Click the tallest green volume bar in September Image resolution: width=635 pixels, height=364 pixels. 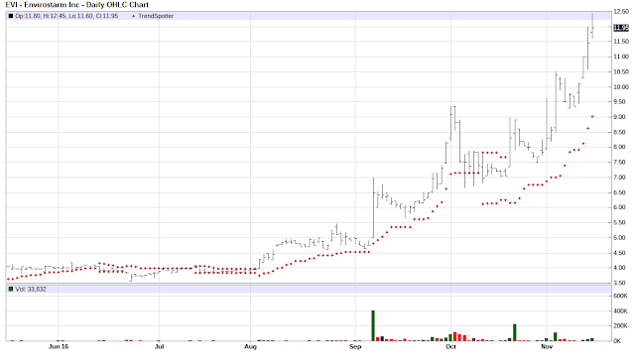pyautogui.click(x=373, y=325)
